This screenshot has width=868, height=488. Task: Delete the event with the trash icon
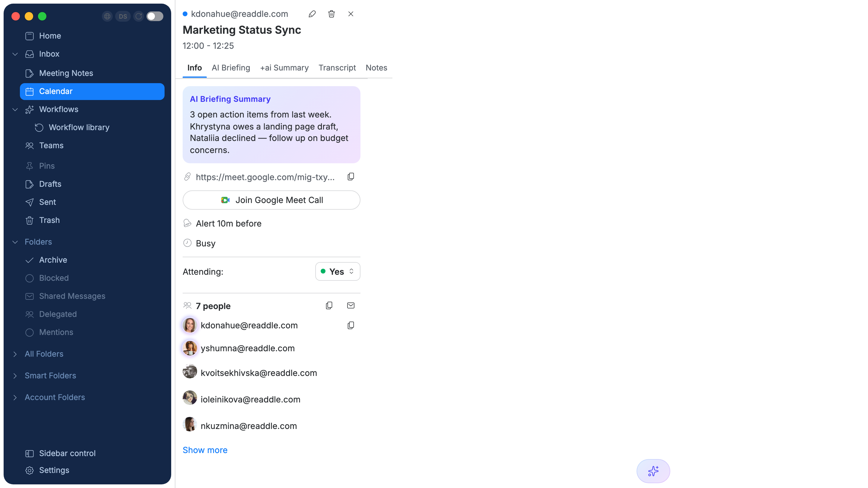[332, 14]
